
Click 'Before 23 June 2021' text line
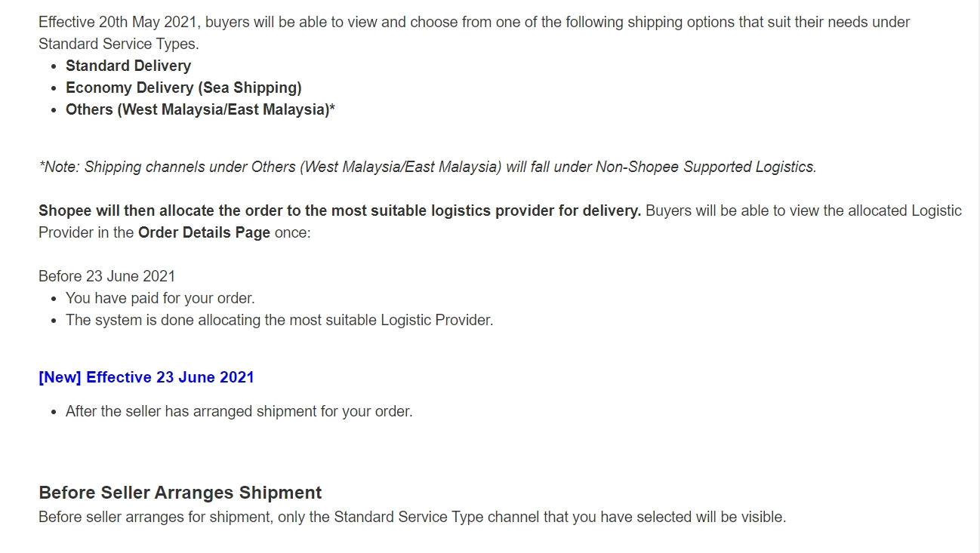[106, 276]
